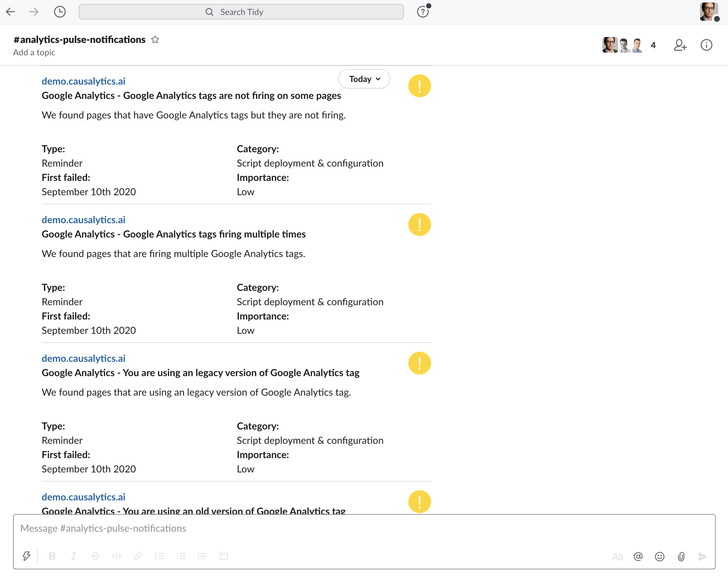Image resolution: width=728 pixels, height=585 pixels.
Task: Click warning icon for 'tags are not firing' message
Action: tap(419, 86)
